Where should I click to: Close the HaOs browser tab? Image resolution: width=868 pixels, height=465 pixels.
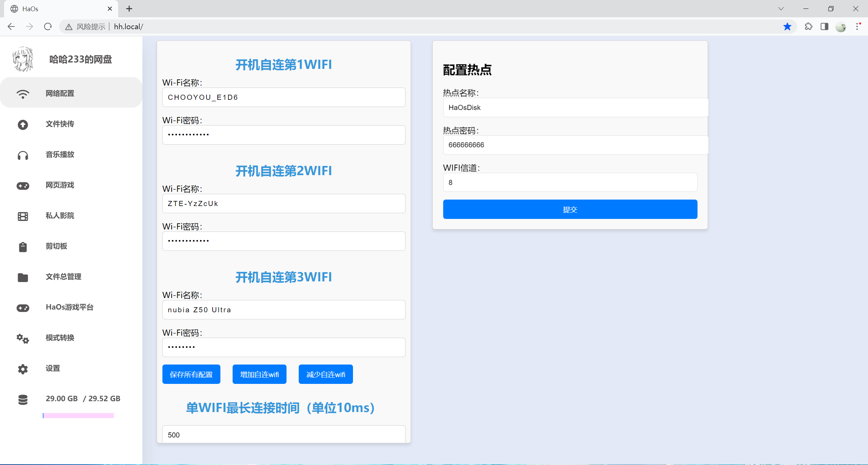click(110, 9)
